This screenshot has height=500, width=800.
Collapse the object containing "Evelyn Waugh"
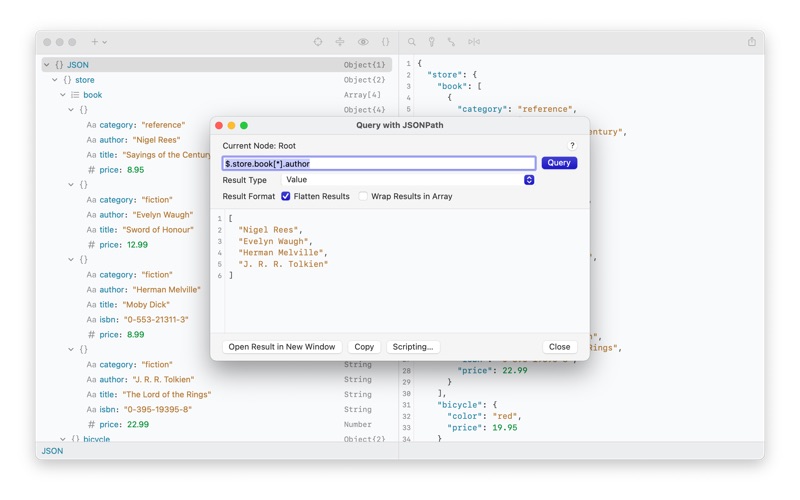click(71, 185)
